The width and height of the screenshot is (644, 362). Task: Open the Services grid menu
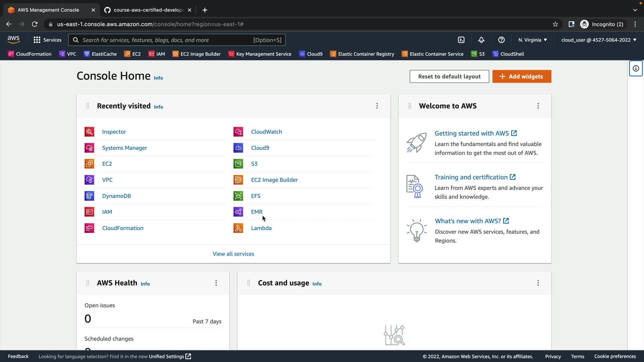(47, 40)
